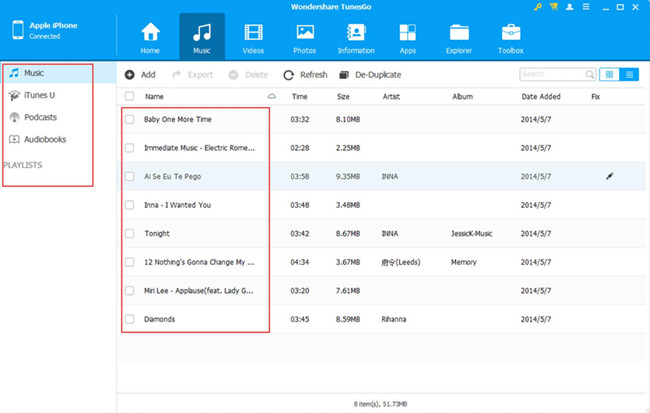Image resolution: width=650 pixels, height=413 pixels.
Task: Click the pencil fix icon for Ai Se Eu Te Pego
Action: (x=609, y=176)
